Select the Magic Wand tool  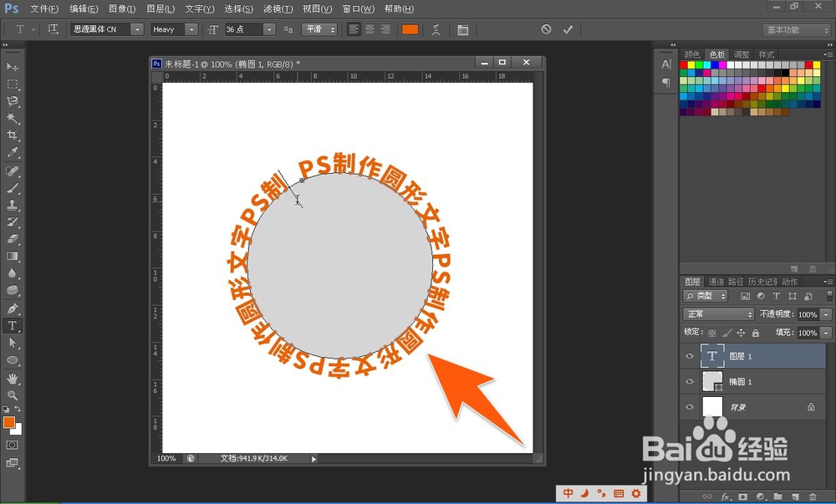pos(12,119)
